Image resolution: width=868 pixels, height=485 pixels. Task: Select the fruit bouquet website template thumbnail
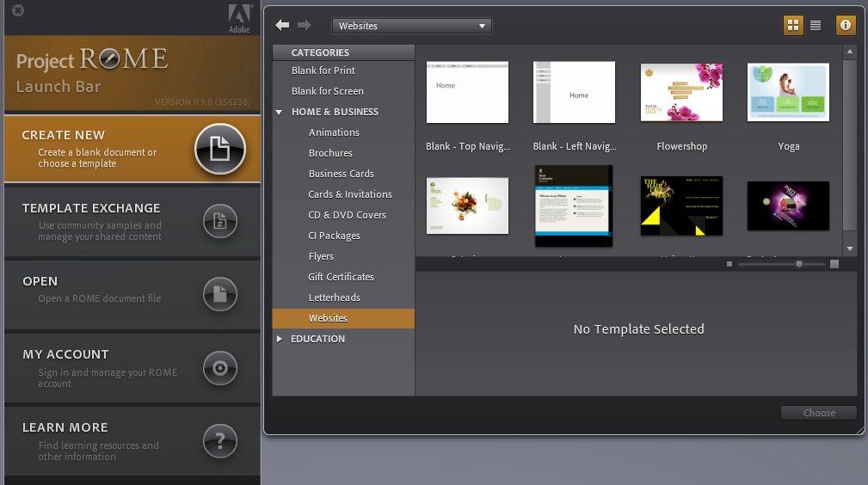point(467,206)
